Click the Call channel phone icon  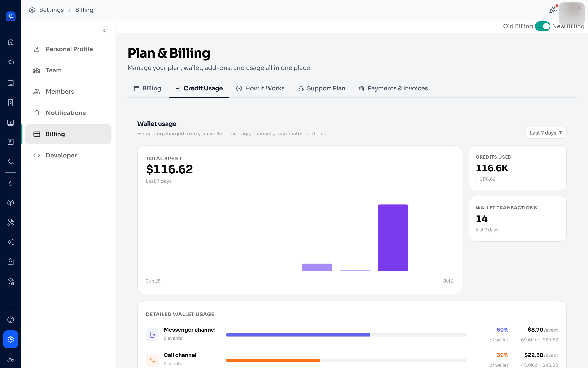point(152,360)
